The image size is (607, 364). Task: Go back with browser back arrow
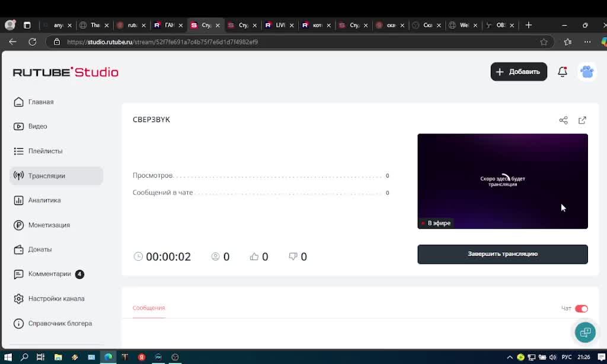pyautogui.click(x=12, y=42)
